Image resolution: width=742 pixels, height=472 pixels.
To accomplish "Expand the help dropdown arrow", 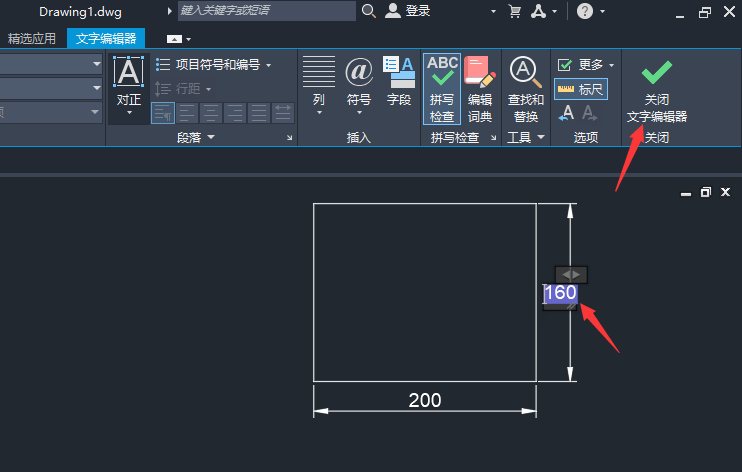I will 602,11.
